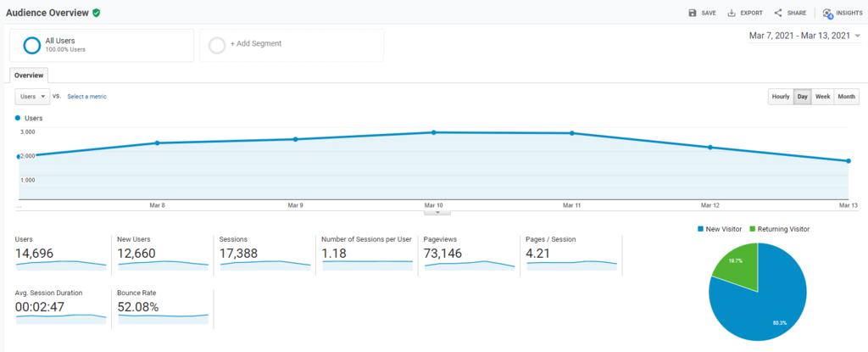Click the green verified shield icon
Viewport: 868px width, 352px height.
point(97,13)
